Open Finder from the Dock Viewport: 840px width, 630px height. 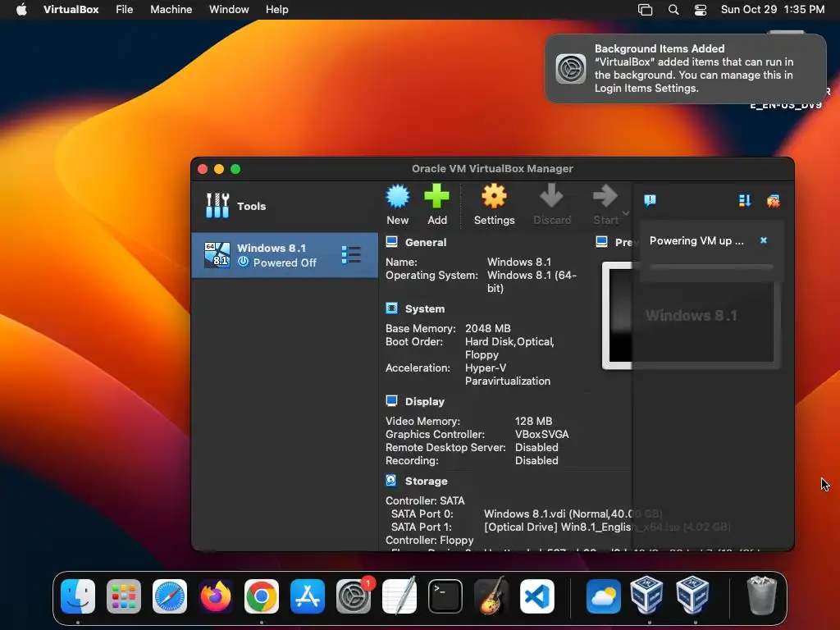(x=78, y=596)
